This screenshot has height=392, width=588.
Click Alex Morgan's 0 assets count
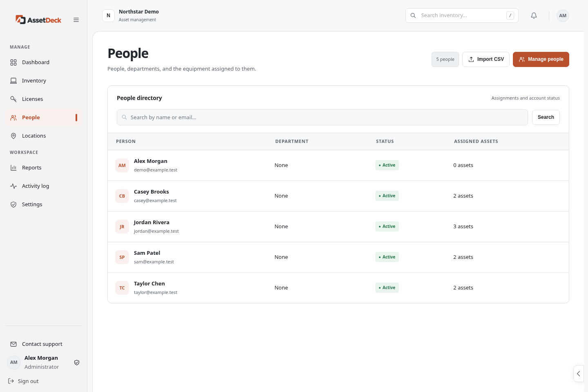pos(463,165)
